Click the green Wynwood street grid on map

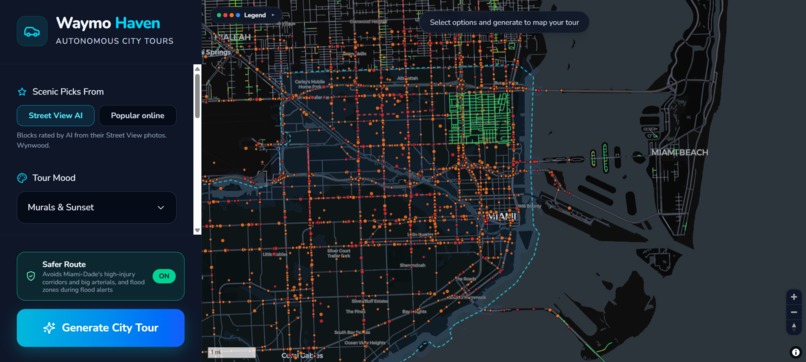pos(480,118)
